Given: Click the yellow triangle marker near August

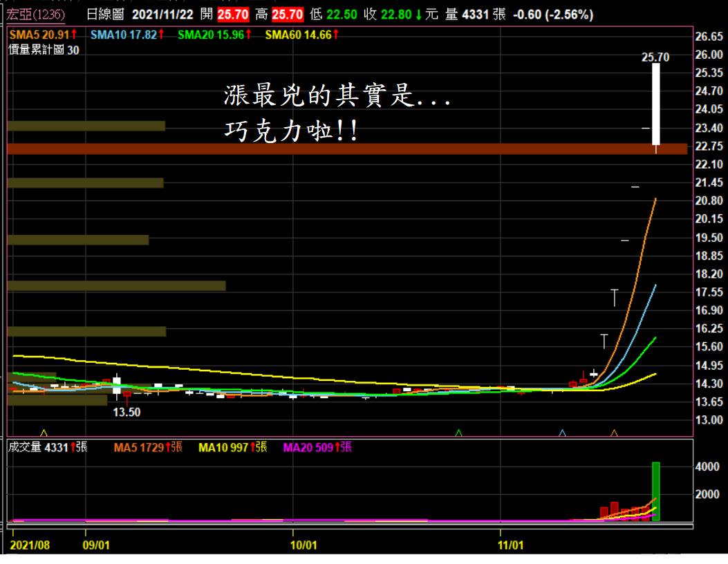Looking at the screenshot, I should 45,433.
